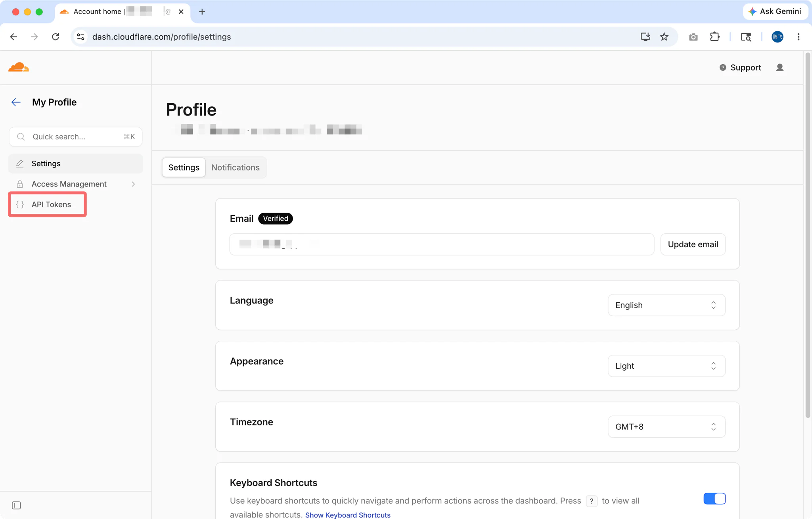Click the Cloudflare logo in the sidebar
The image size is (812, 519).
pyautogui.click(x=19, y=67)
